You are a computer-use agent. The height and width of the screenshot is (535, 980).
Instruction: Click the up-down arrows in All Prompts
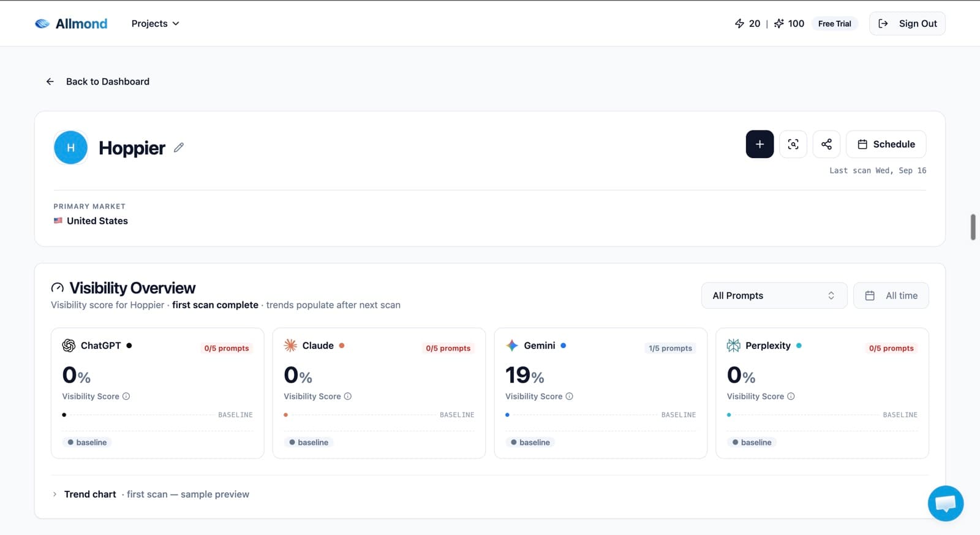(x=831, y=295)
